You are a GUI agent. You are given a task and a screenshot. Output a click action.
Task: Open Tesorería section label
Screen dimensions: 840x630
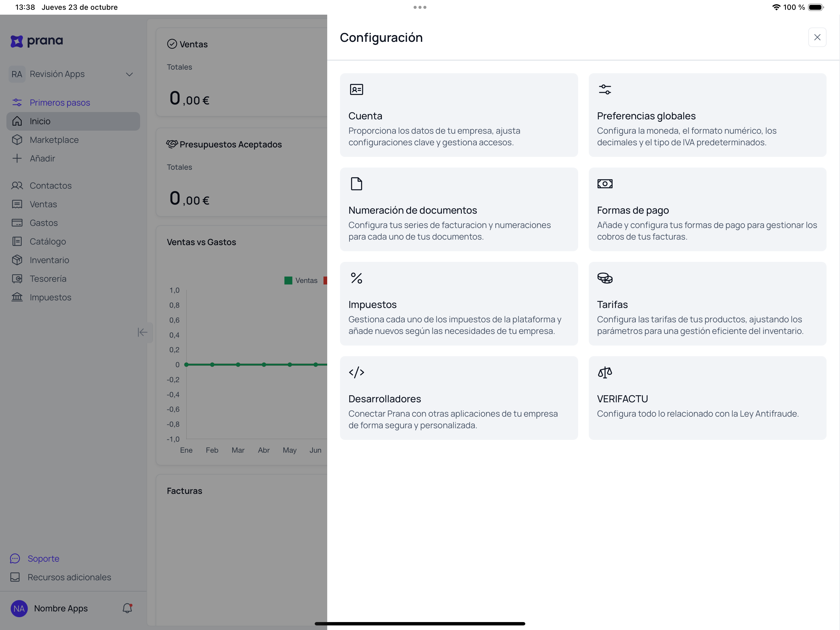pyautogui.click(x=48, y=279)
